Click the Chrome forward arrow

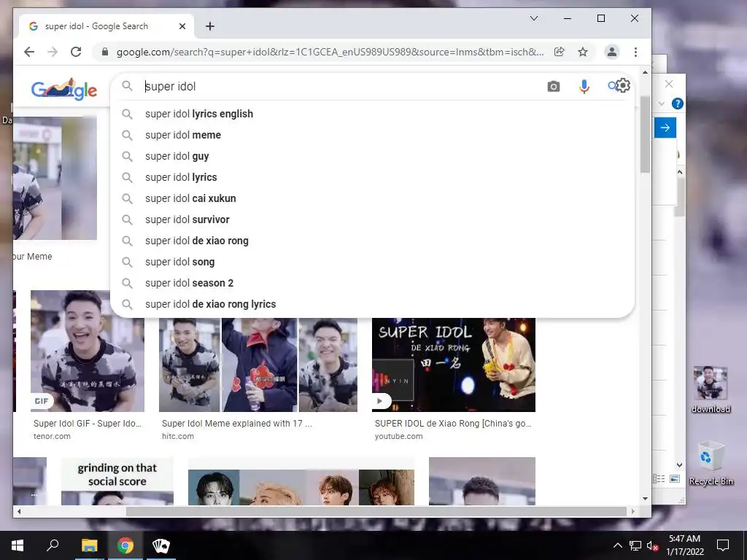(x=53, y=52)
